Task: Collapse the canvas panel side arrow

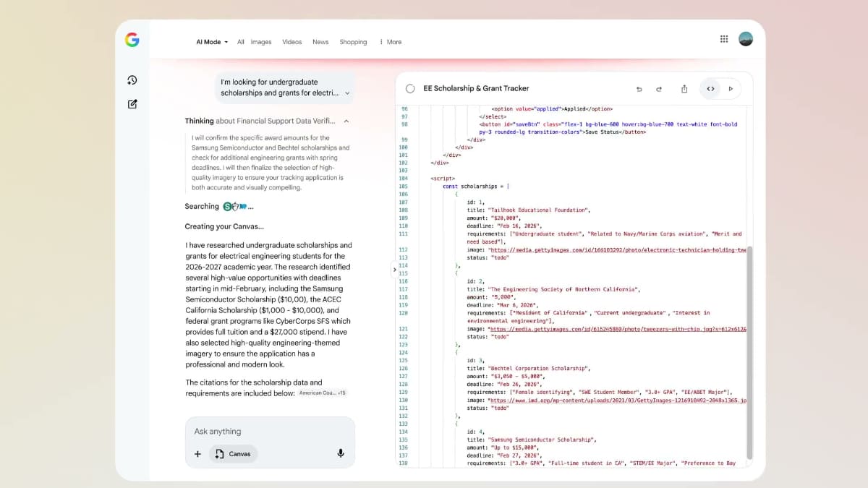Action: click(395, 269)
